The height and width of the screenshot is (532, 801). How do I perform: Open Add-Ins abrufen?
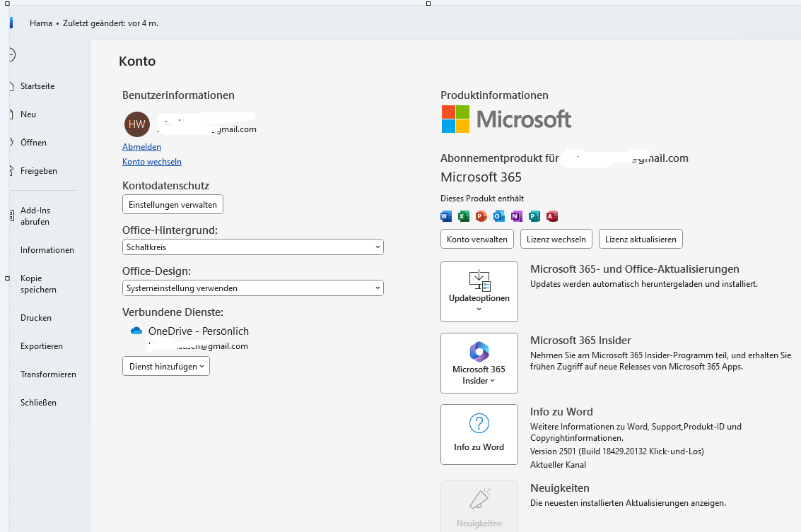35,216
